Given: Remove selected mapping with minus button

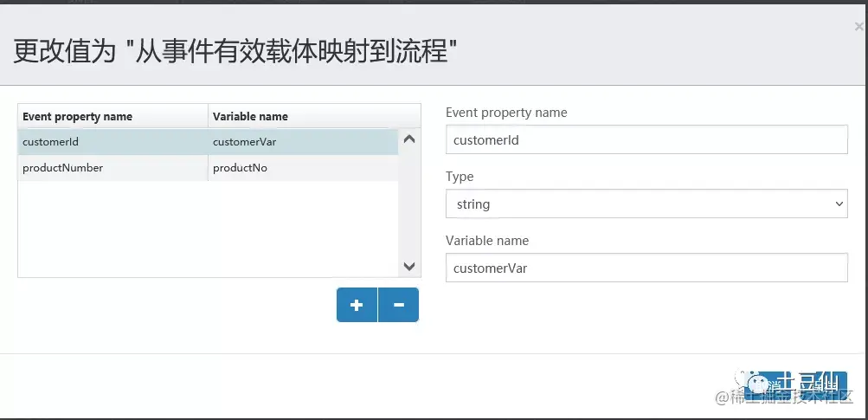Looking at the screenshot, I should click(399, 305).
